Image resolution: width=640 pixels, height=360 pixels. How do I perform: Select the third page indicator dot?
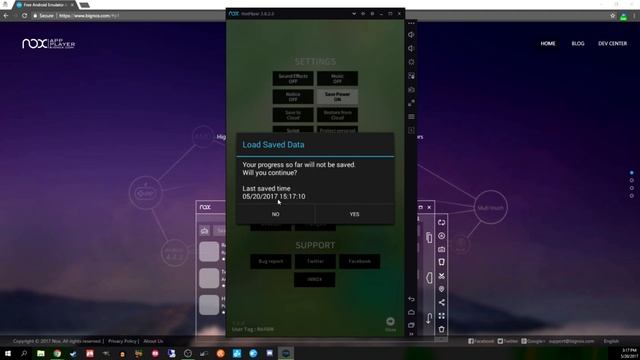(631, 188)
